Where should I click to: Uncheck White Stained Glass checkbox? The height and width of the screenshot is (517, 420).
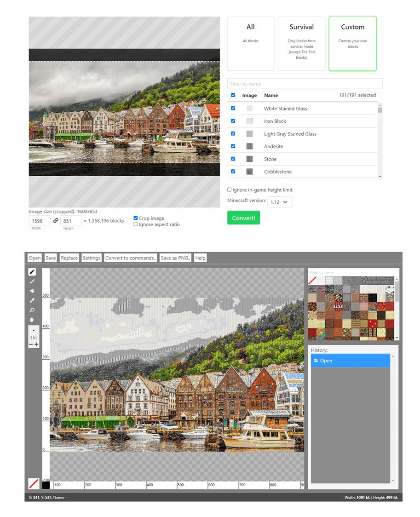(x=233, y=108)
